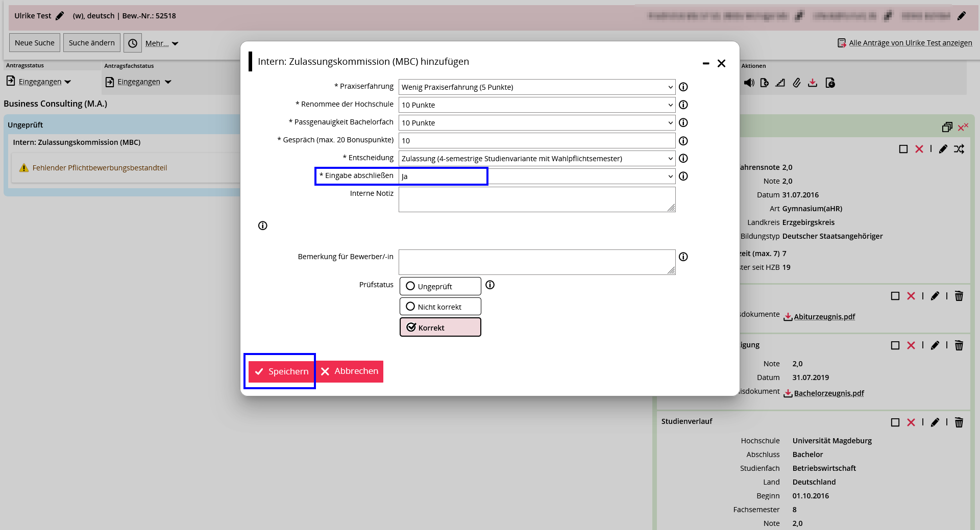Tick the checkbox in the Studienverlauf header

(x=895, y=422)
